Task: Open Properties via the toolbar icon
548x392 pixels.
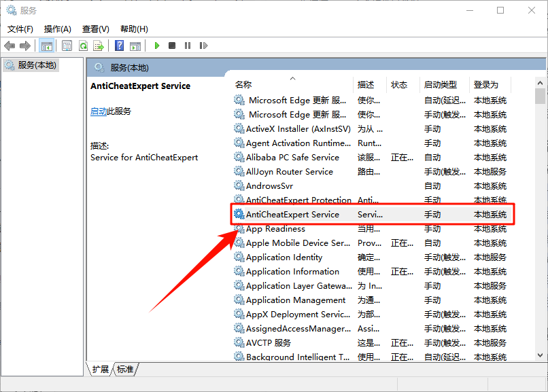Action: pos(67,46)
